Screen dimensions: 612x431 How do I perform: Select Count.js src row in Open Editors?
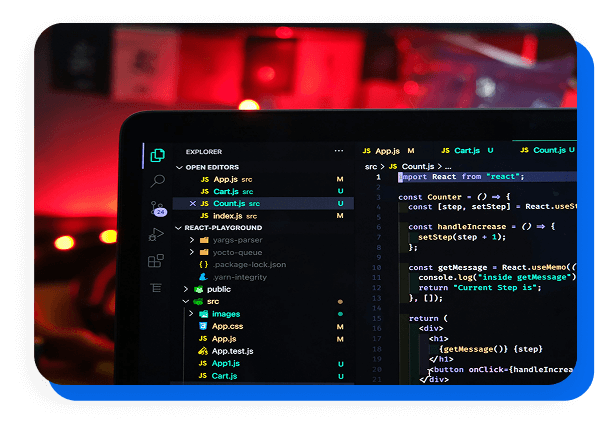[x=264, y=203]
